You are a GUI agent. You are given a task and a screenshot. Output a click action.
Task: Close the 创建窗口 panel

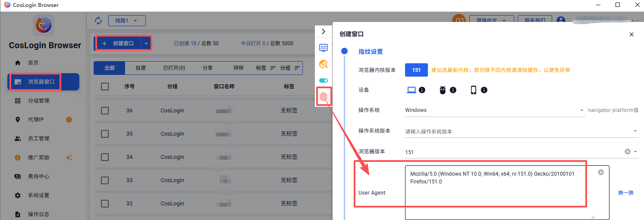[x=631, y=34]
